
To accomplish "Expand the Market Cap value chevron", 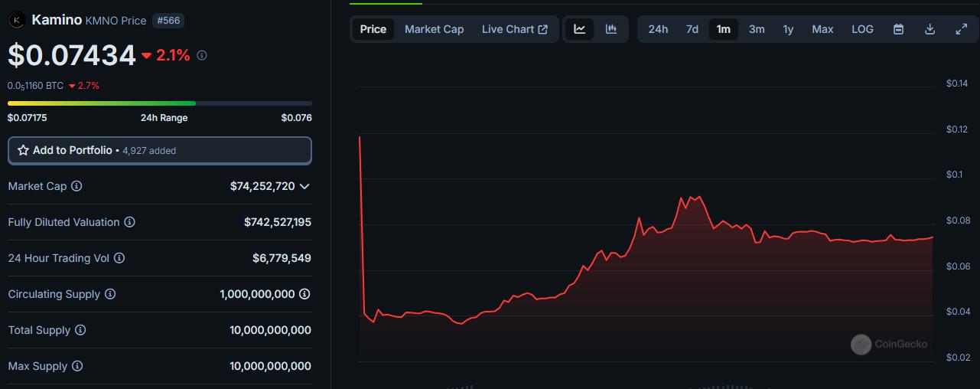I will (x=304, y=186).
